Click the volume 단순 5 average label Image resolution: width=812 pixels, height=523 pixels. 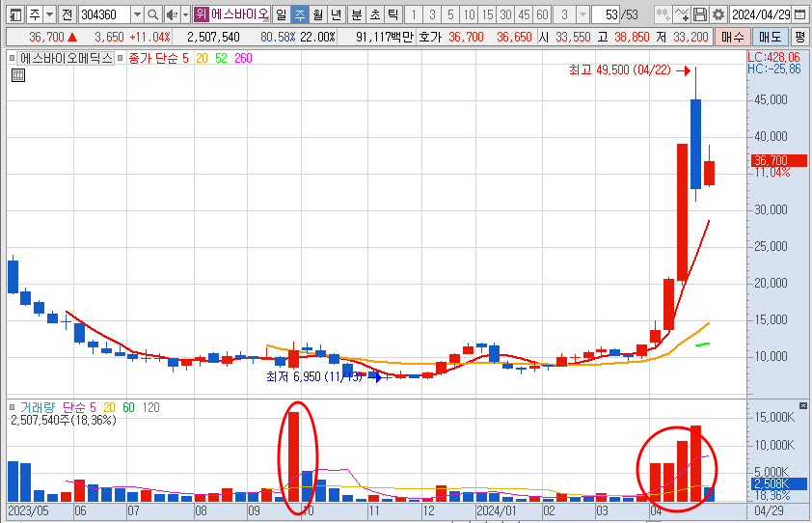coord(79,407)
